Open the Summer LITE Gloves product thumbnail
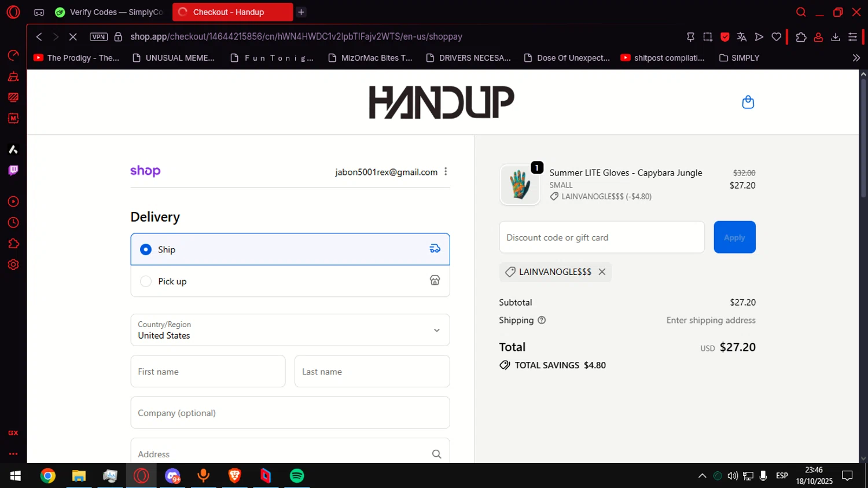Screen dimensions: 868x488 pyautogui.click(x=520, y=185)
